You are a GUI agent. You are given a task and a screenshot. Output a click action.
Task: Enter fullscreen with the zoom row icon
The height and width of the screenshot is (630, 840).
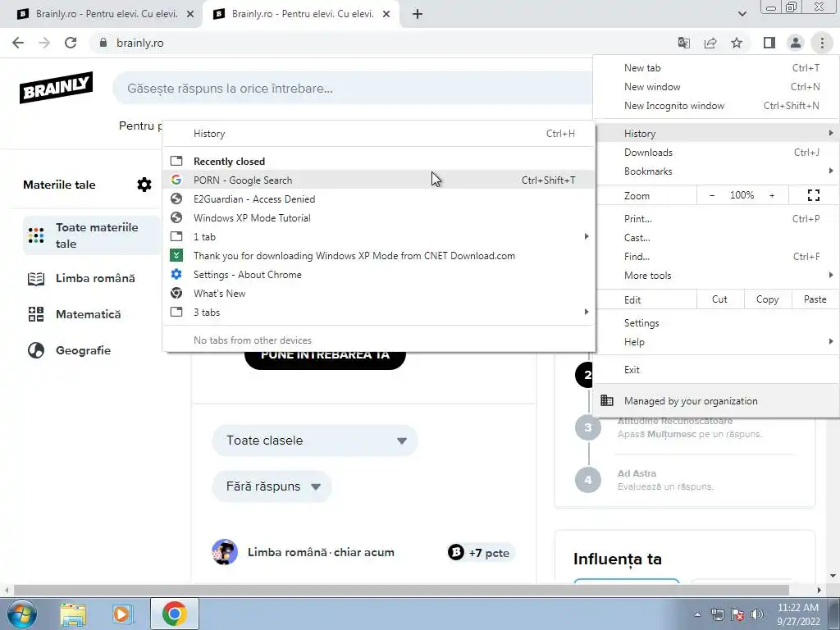(813, 195)
